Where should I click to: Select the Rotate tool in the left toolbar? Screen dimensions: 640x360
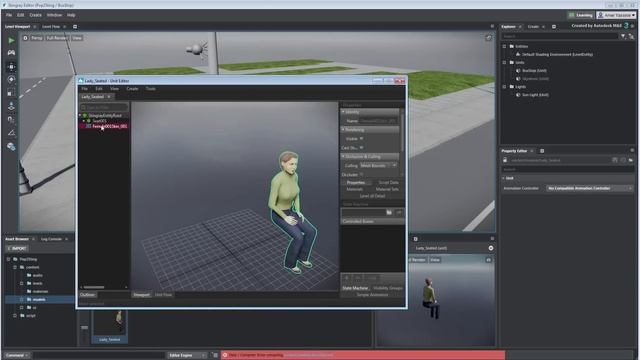11,80
